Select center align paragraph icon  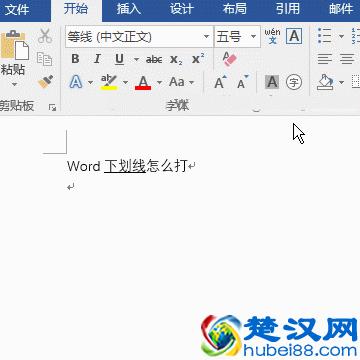pyautogui.click(x=347, y=59)
